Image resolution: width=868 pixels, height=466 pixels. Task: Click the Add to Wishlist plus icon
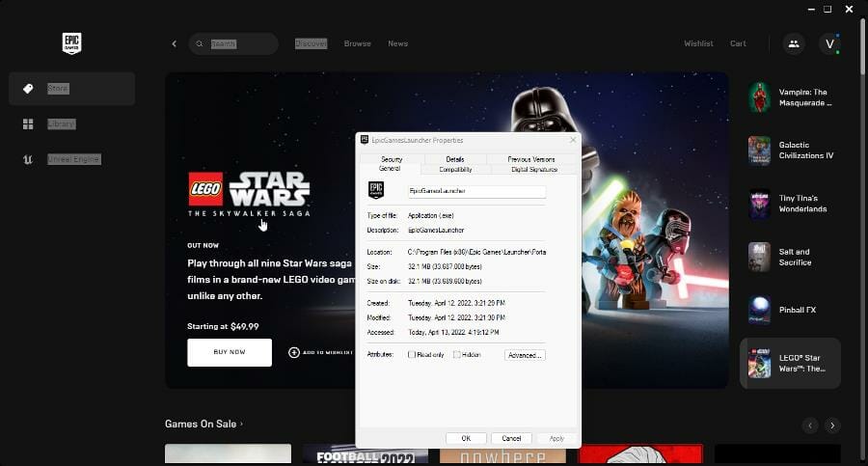point(293,352)
